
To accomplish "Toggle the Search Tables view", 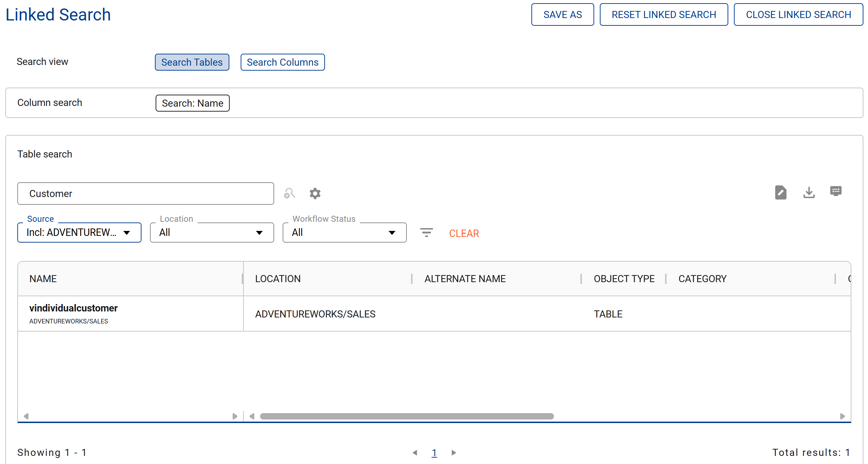I will point(192,62).
